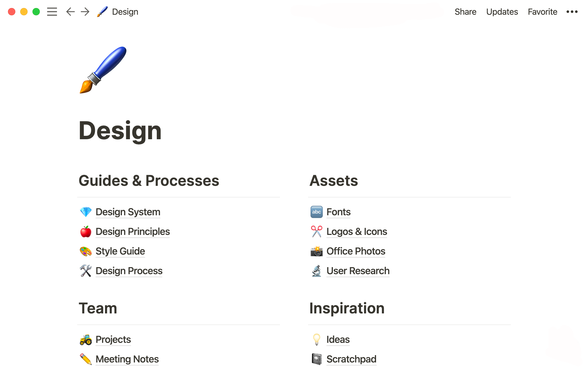Open the Ideas inspiration page
The height and width of the screenshot is (368, 588).
(338, 339)
